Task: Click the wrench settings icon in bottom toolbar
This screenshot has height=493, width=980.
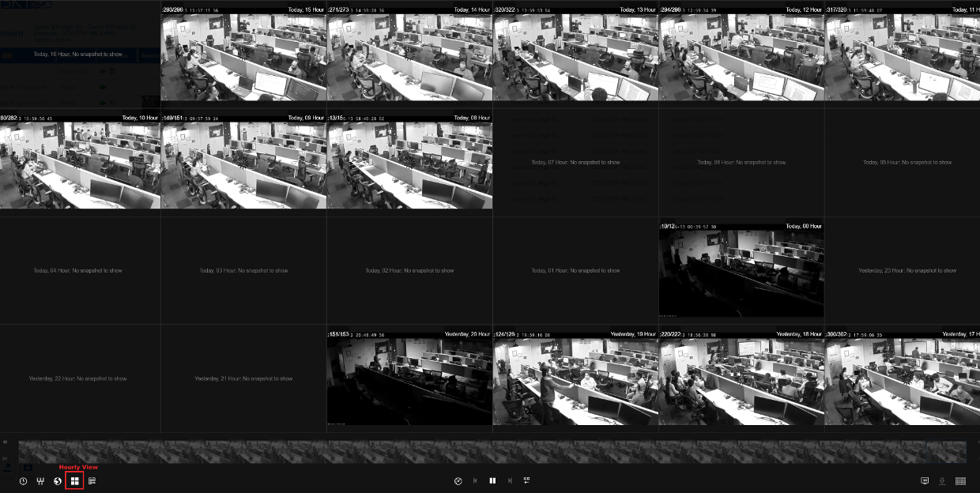Action: coord(40,480)
